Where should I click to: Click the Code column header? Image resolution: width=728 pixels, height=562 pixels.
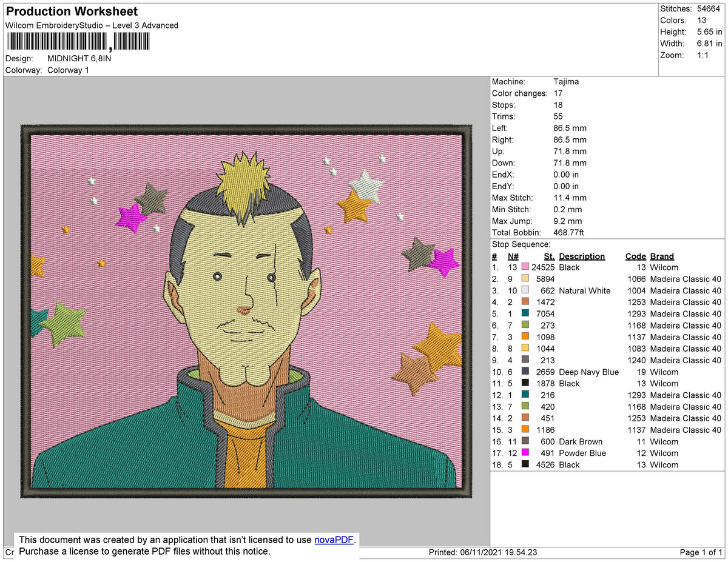click(x=635, y=256)
